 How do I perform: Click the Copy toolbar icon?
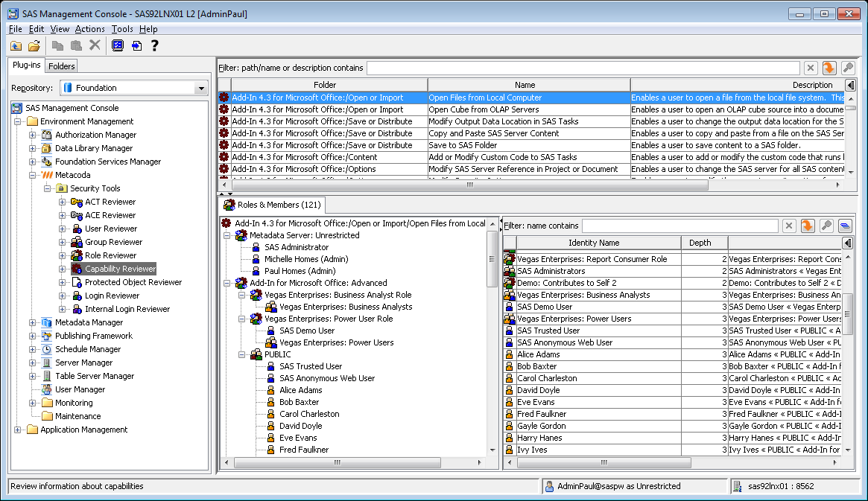point(57,46)
